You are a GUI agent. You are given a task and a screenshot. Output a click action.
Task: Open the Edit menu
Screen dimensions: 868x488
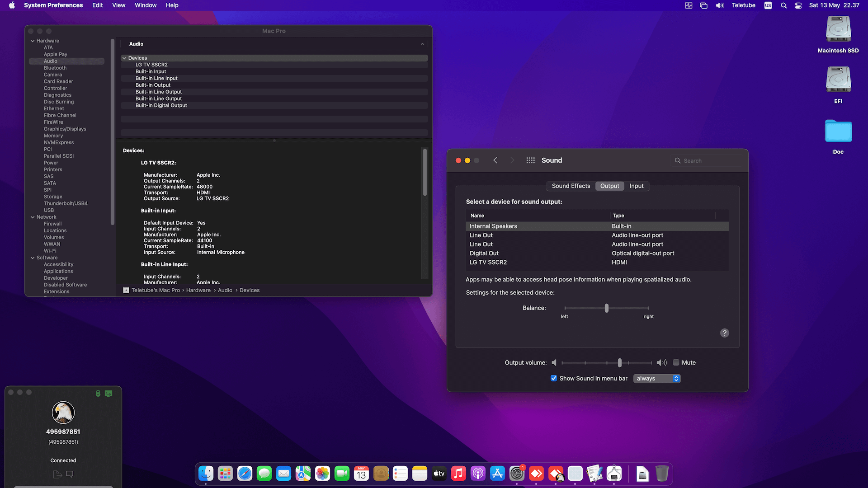coord(98,5)
